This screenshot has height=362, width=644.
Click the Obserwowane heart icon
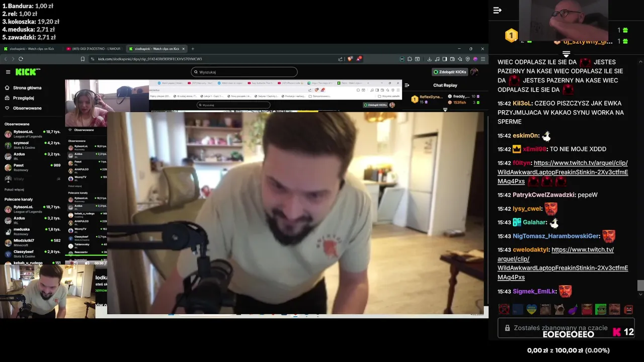(7, 108)
